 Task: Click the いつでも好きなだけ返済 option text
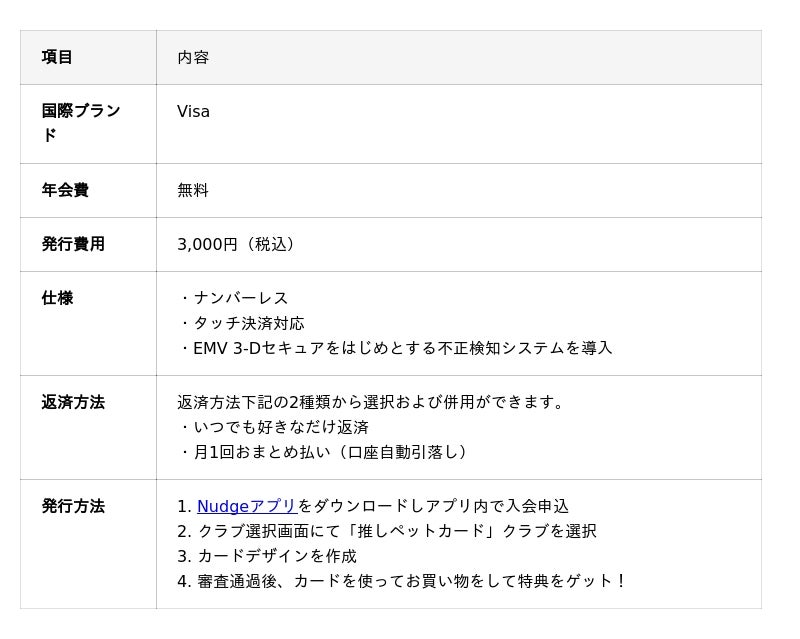(x=275, y=427)
